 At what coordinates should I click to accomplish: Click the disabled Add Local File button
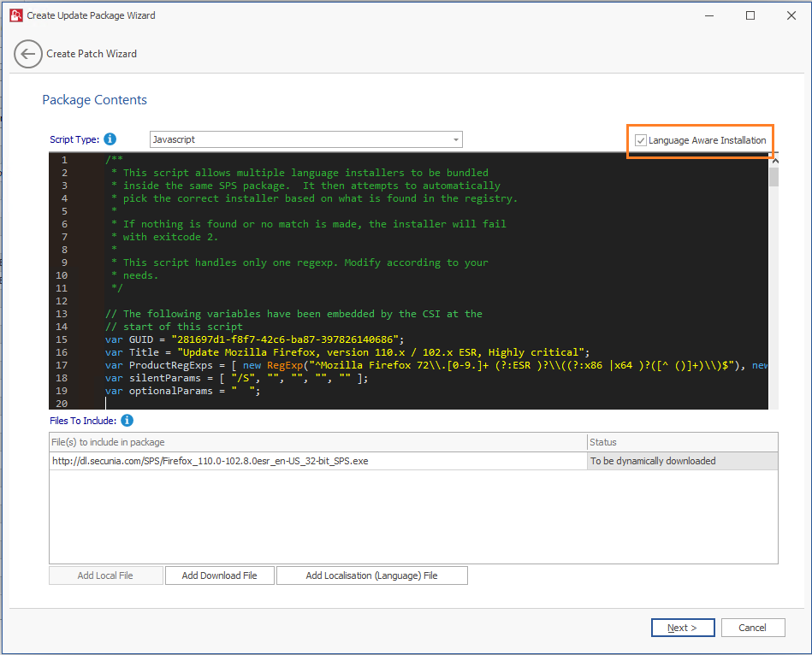[105, 575]
